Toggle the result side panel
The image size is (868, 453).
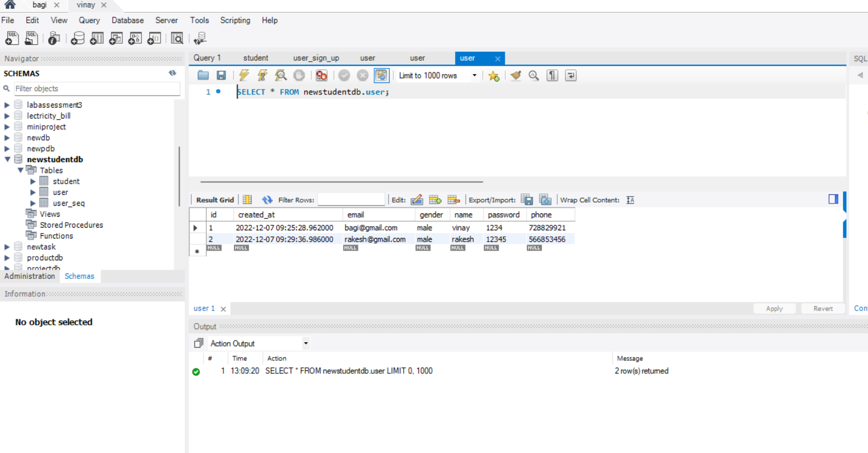click(833, 199)
